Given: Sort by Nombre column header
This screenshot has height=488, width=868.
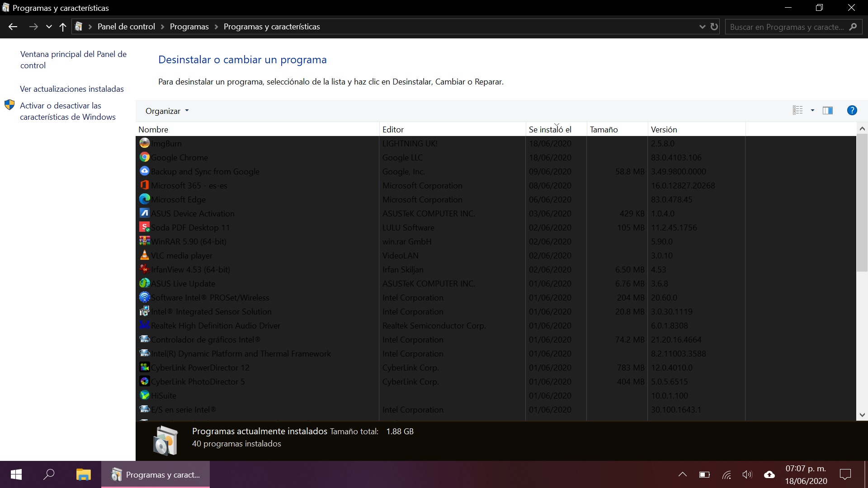Looking at the screenshot, I should tap(257, 129).
